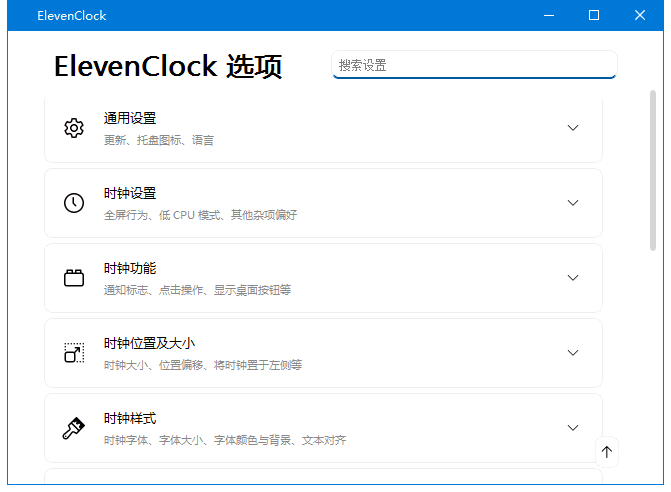Expand the 时钟样式 section chevron
This screenshot has height=492, width=671.
tap(573, 427)
